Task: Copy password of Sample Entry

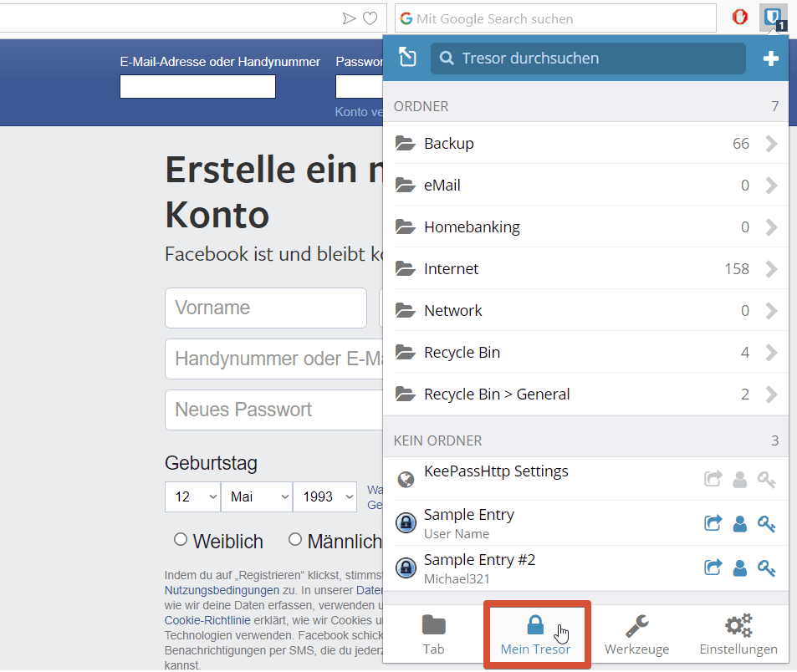Action: (x=766, y=523)
